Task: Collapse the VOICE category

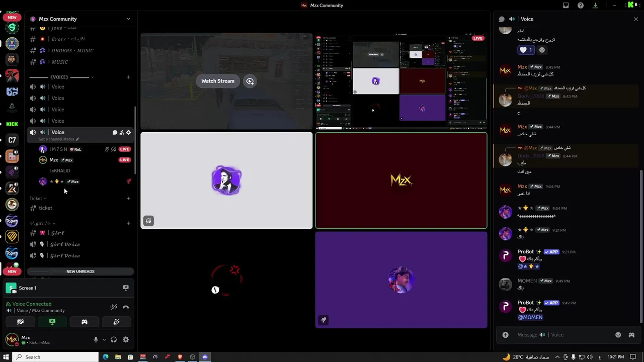Action: [x=62, y=77]
